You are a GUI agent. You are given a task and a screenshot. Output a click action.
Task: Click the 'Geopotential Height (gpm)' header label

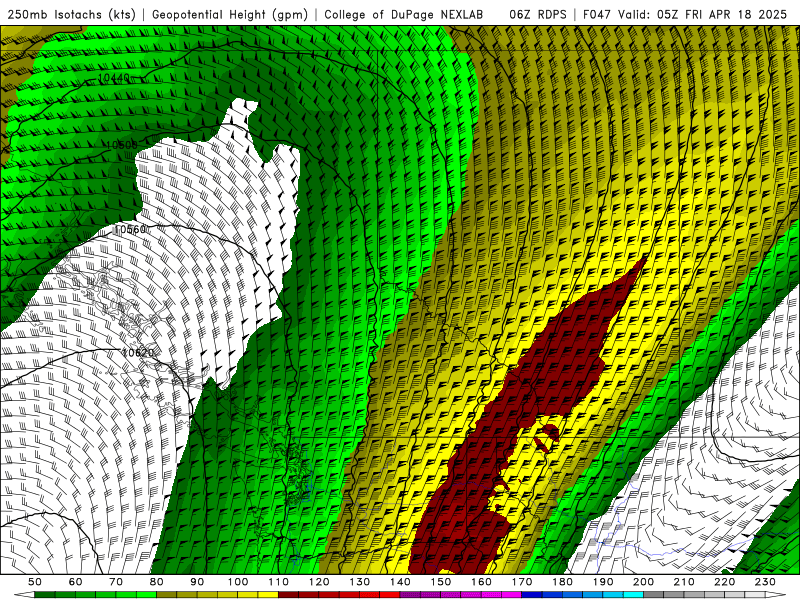(230, 15)
